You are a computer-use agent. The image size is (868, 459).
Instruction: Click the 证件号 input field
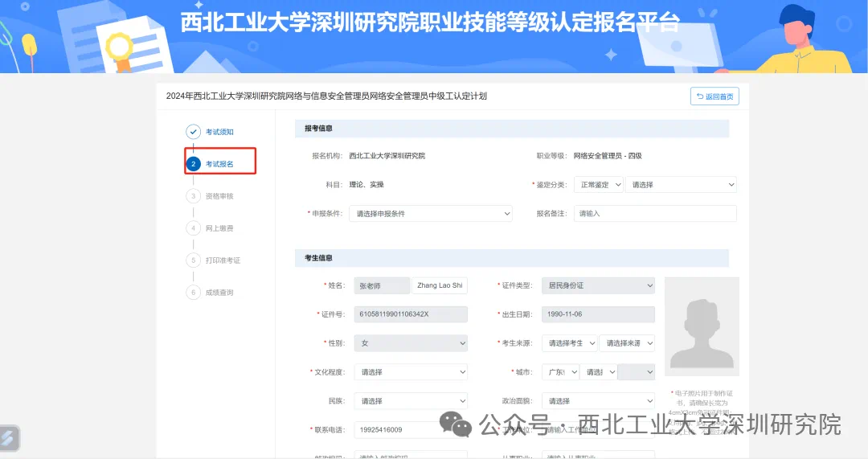[x=411, y=314]
